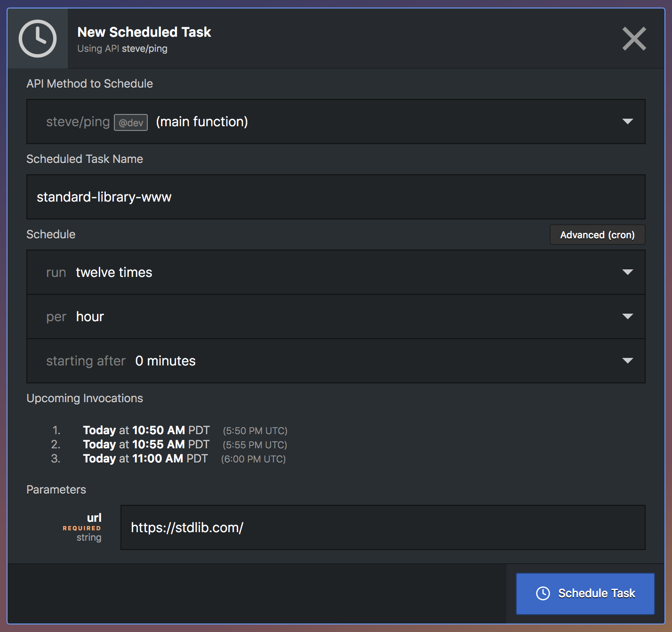Expand the per hour interval arrow
672x632 pixels.
pos(627,316)
